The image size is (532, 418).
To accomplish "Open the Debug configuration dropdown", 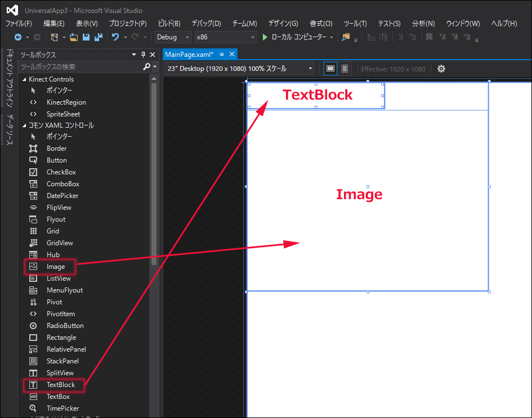I will point(173,37).
